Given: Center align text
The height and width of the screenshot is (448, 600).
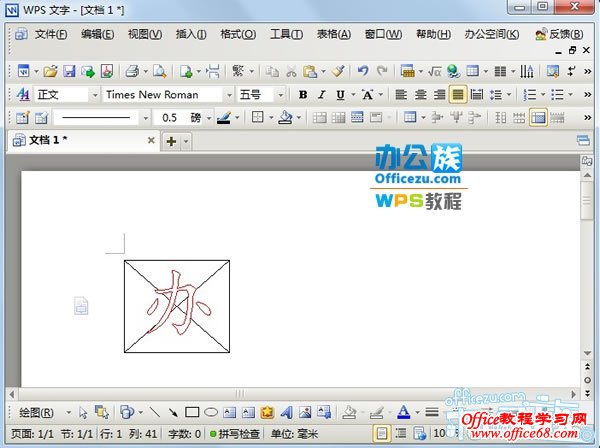Looking at the screenshot, I should click(x=421, y=94).
